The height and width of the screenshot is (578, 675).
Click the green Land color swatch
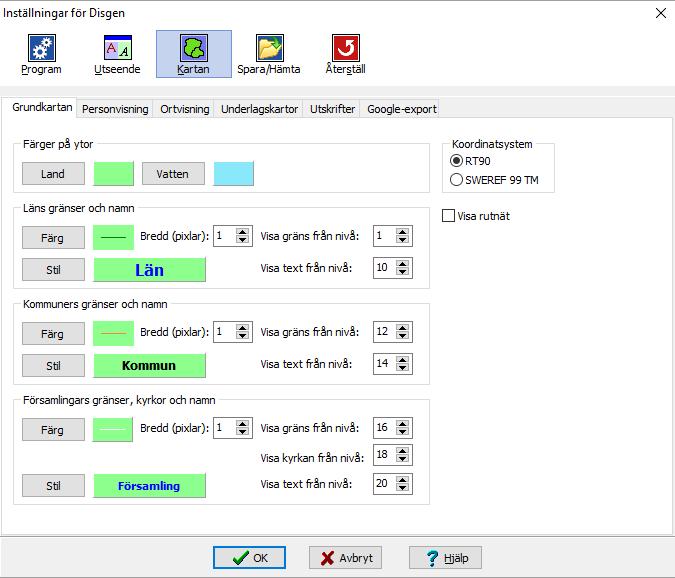pyautogui.click(x=114, y=173)
